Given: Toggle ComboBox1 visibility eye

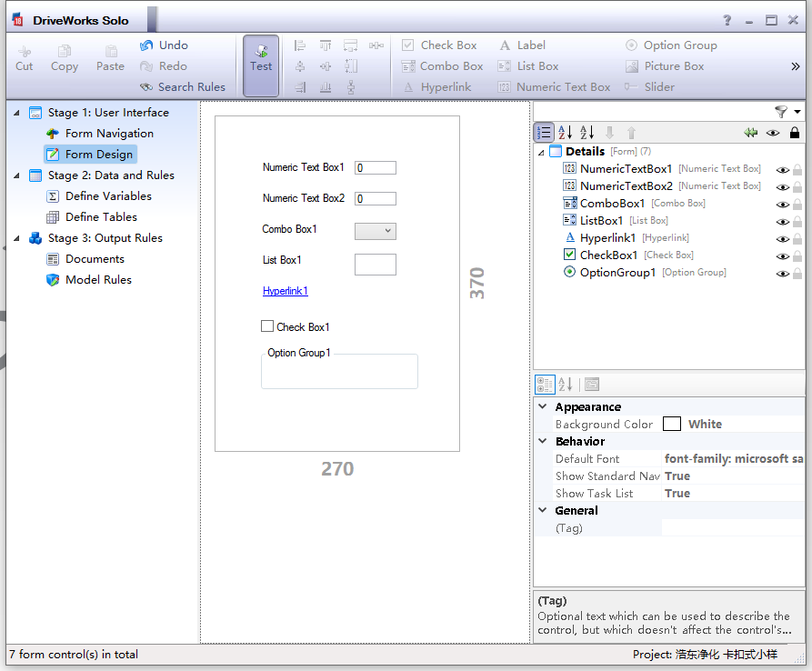Looking at the screenshot, I should point(783,205).
